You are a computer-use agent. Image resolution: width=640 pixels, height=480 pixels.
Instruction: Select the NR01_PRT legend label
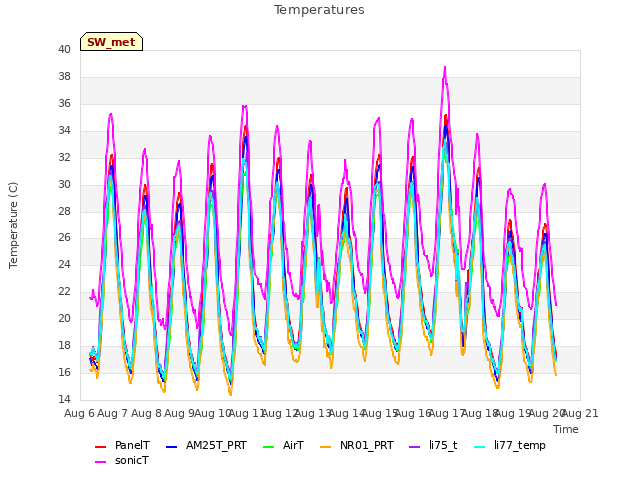(x=367, y=445)
